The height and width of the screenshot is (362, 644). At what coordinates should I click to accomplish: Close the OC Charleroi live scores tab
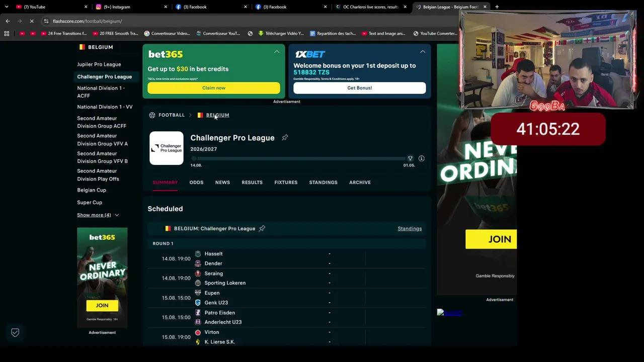pyautogui.click(x=405, y=7)
